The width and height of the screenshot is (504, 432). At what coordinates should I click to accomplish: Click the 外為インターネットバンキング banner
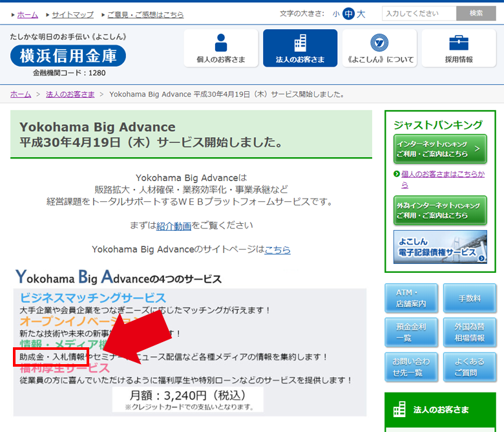click(440, 210)
